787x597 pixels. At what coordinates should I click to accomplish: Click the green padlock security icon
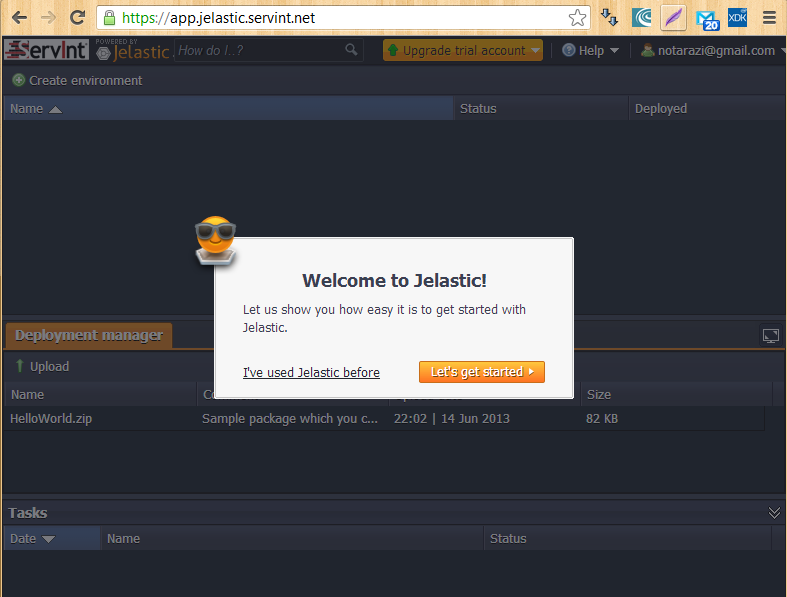pyautogui.click(x=109, y=18)
